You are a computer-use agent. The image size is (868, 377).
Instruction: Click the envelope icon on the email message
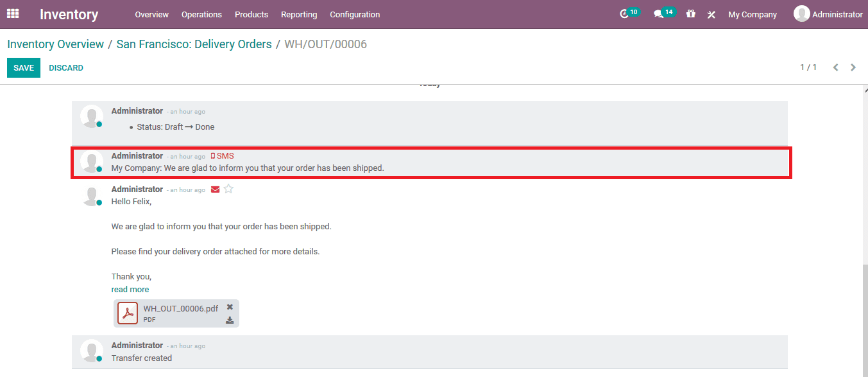(215, 189)
